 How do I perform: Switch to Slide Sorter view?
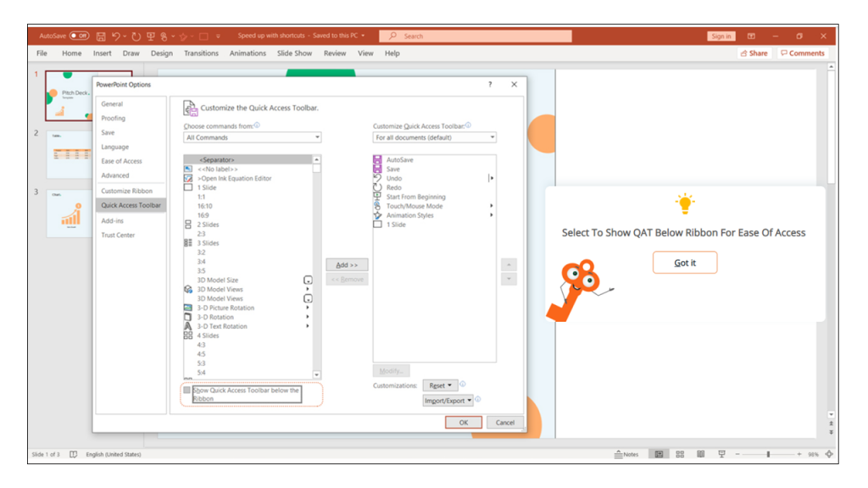point(679,453)
